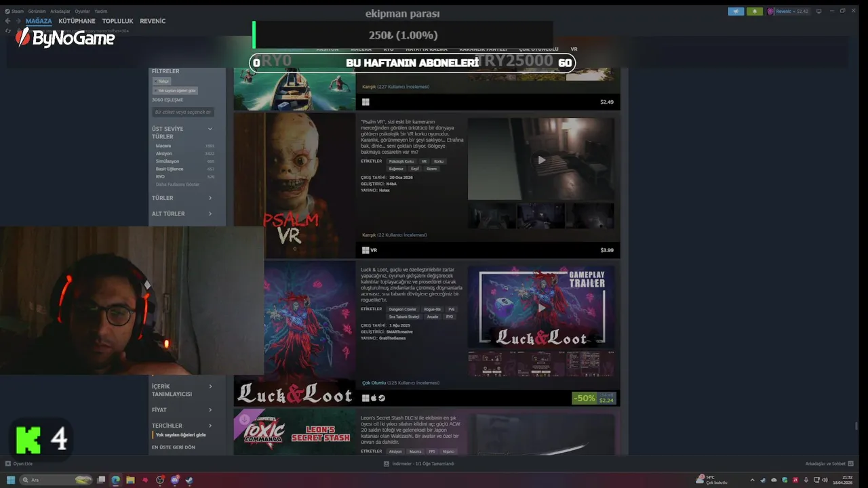Reload the store page
Screen dimensions: 868x488
(7, 31)
